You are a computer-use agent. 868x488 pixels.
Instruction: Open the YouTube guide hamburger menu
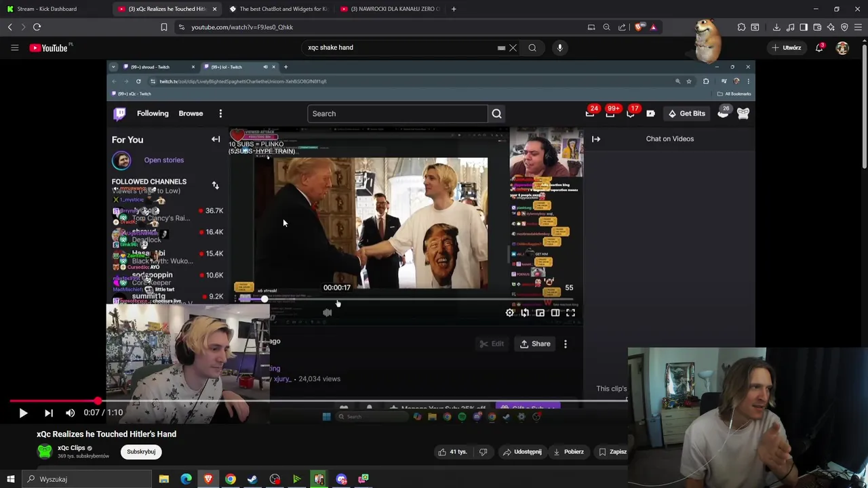click(14, 47)
